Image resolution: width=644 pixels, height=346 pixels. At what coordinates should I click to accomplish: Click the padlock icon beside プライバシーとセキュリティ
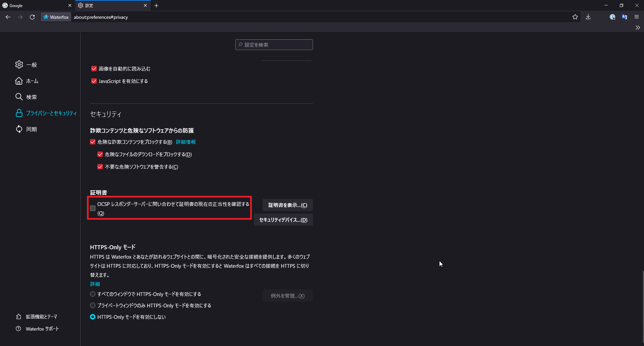(19, 113)
